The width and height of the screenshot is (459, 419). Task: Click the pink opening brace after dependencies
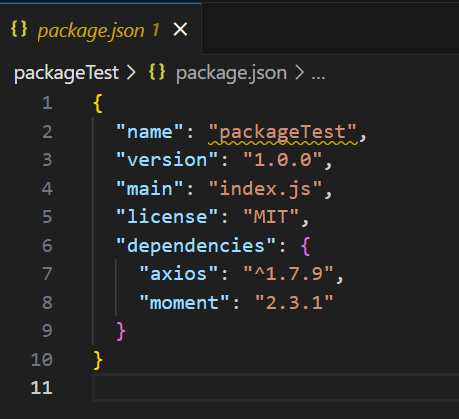coord(305,246)
